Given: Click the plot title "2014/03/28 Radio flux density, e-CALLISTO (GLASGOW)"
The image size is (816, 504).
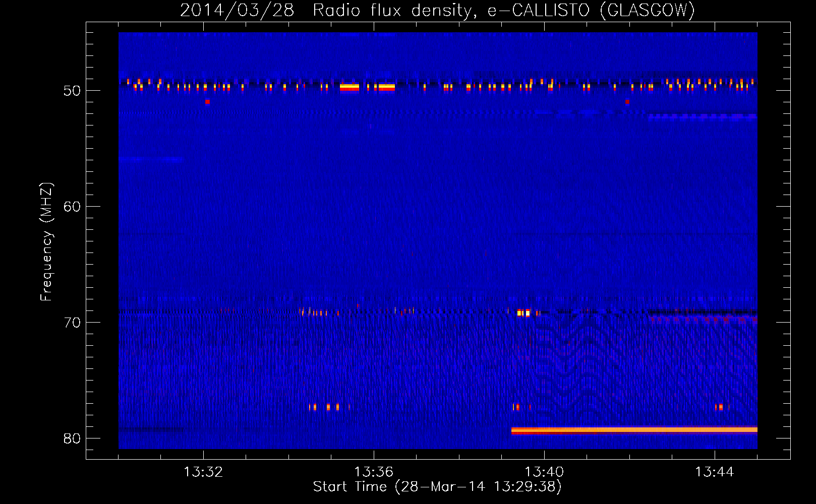Looking at the screenshot, I should tap(437, 10).
